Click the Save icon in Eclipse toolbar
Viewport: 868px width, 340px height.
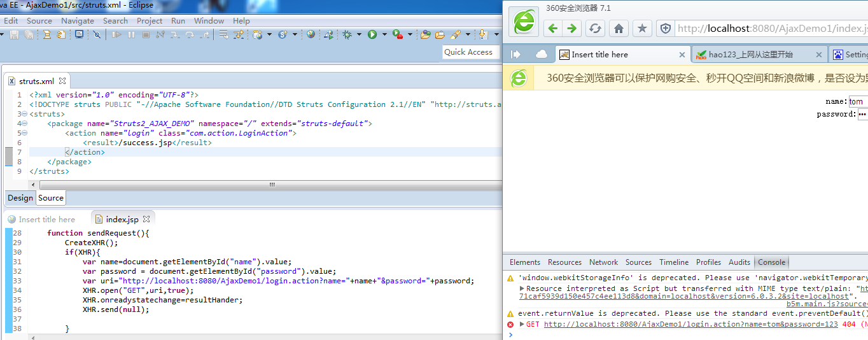point(14,34)
